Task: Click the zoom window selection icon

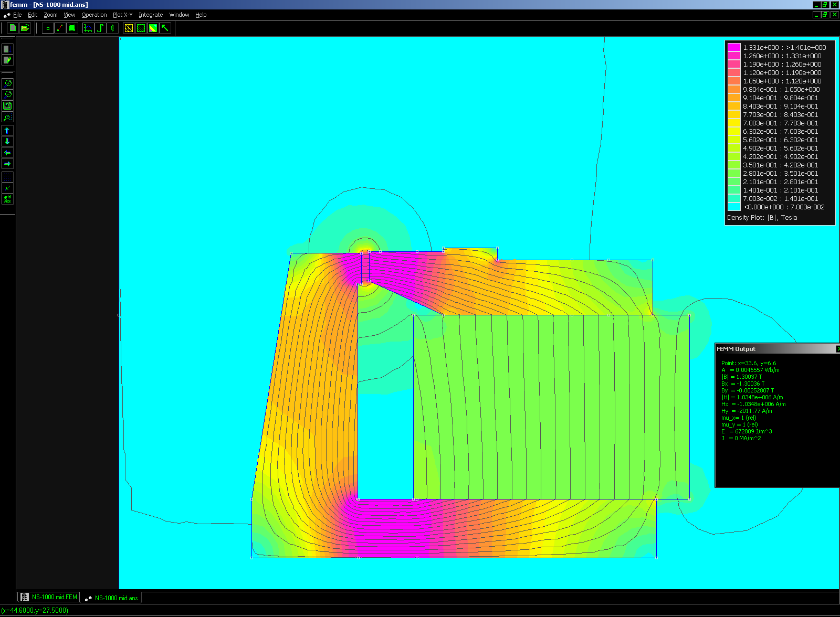Action: click(x=7, y=117)
